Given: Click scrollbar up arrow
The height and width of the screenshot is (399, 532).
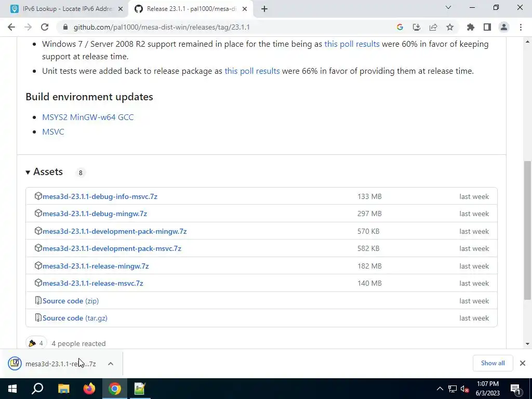Looking at the screenshot, I should [527, 42].
